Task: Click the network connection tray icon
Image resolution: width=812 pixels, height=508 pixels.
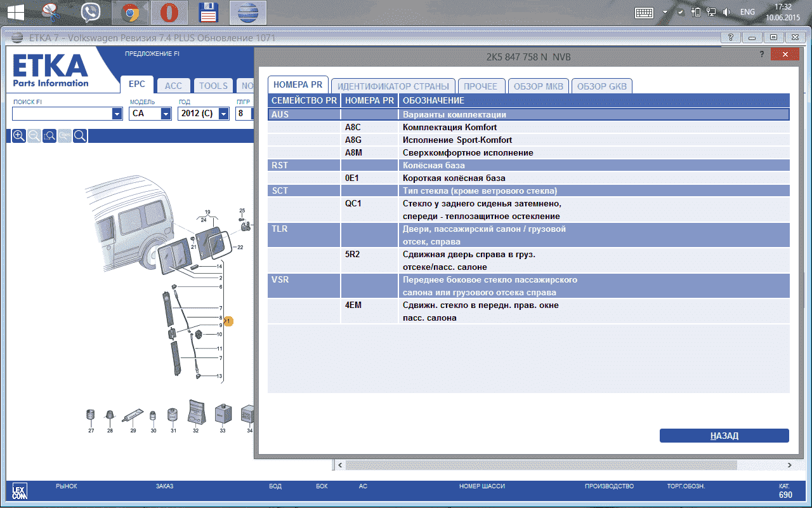Action: pos(711,12)
